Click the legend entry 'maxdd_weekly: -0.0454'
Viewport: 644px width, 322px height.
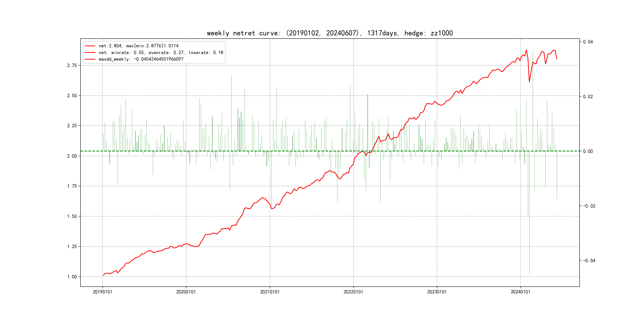[x=141, y=59]
